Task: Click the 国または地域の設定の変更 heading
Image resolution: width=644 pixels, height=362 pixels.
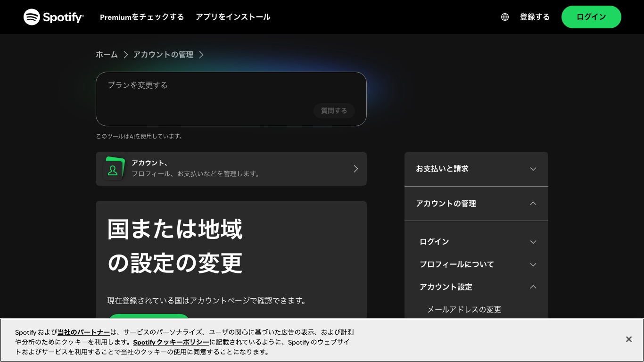Action: (175, 246)
